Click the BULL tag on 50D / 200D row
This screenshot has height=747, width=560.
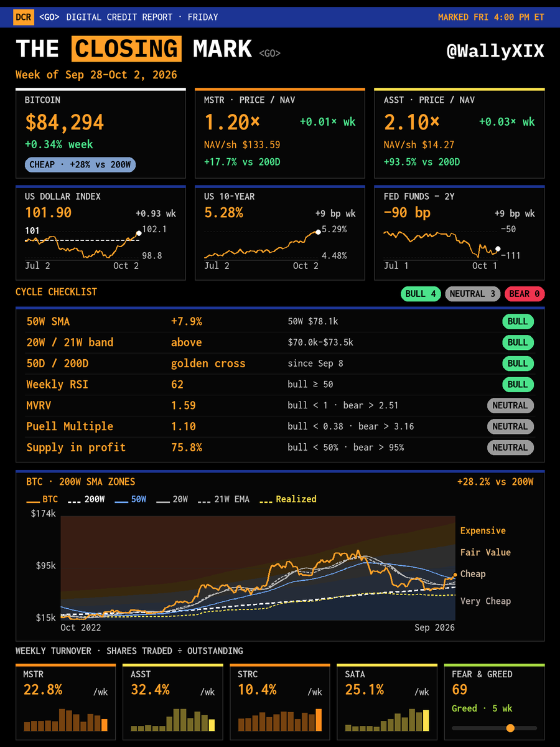(x=518, y=364)
